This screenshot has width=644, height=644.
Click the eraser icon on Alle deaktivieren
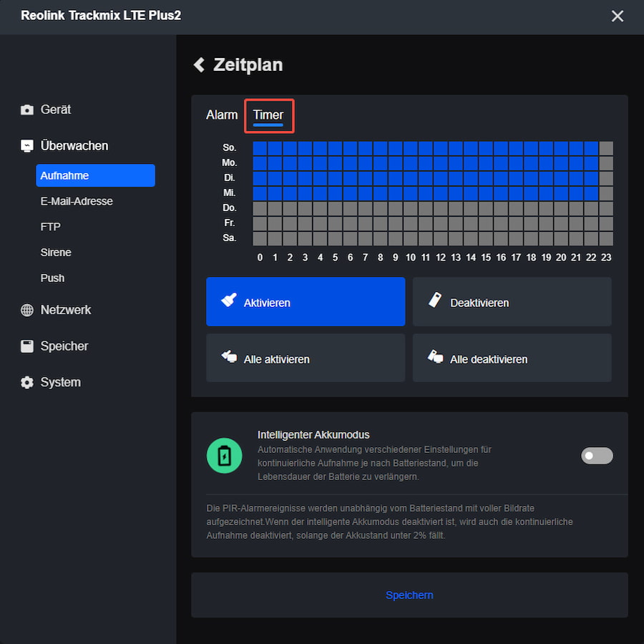point(435,356)
